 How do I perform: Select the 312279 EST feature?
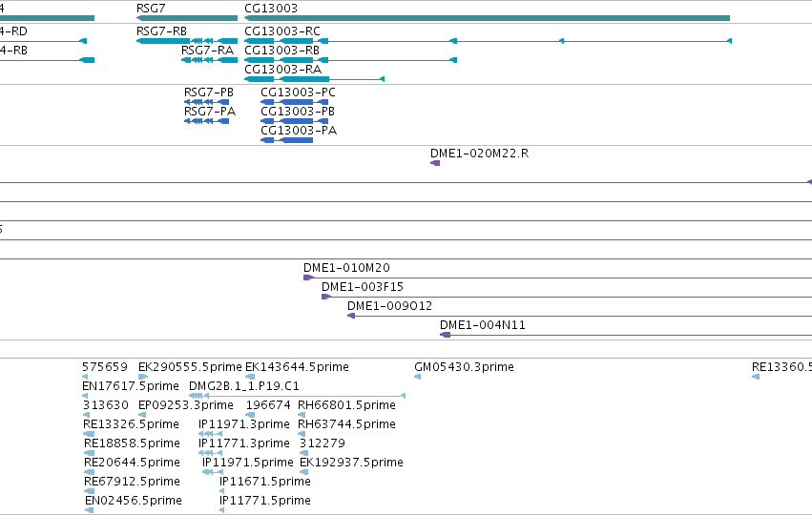[303, 453]
